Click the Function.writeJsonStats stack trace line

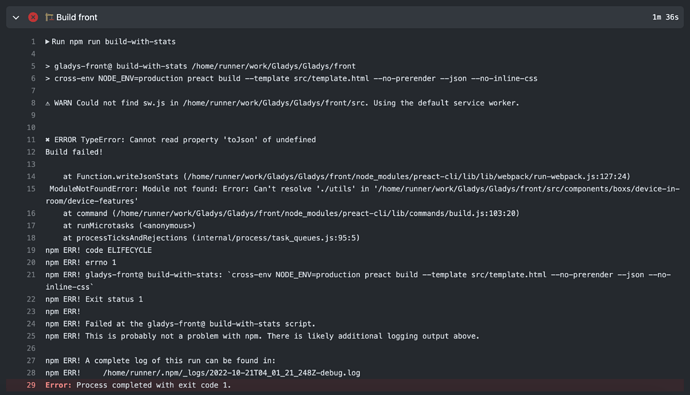(346, 177)
